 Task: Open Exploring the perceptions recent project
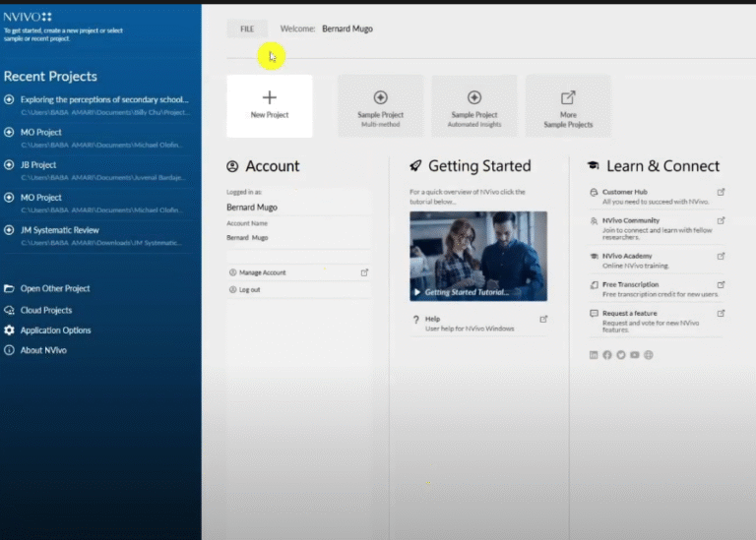103,99
